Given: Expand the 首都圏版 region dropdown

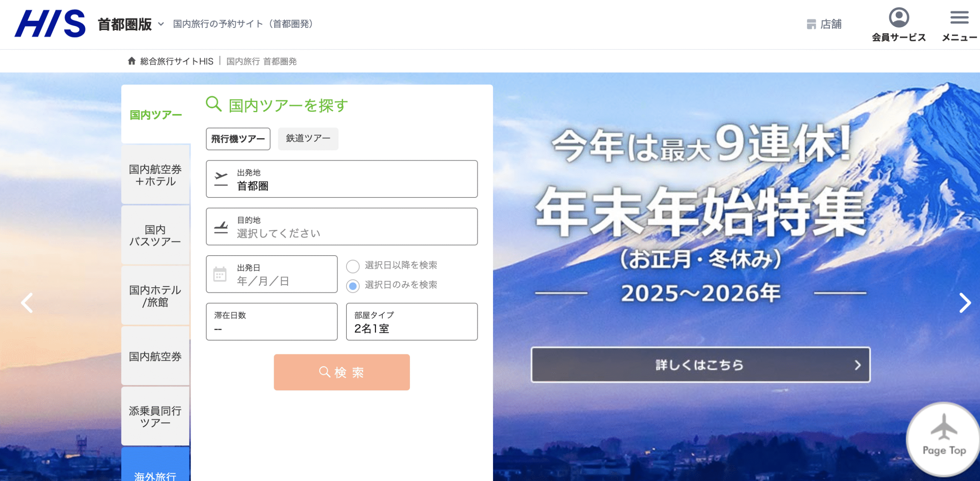Looking at the screenshot, I should click(x=161, y=24).
